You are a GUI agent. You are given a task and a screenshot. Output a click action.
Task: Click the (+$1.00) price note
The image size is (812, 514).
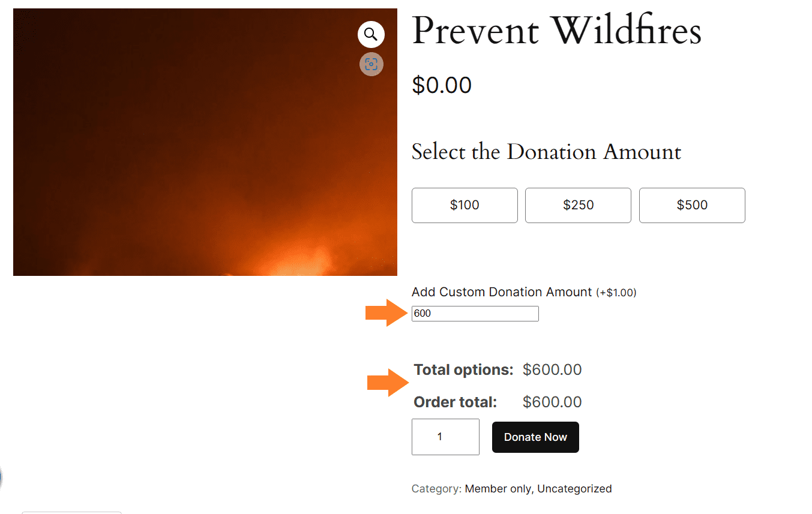pos(616,293)
